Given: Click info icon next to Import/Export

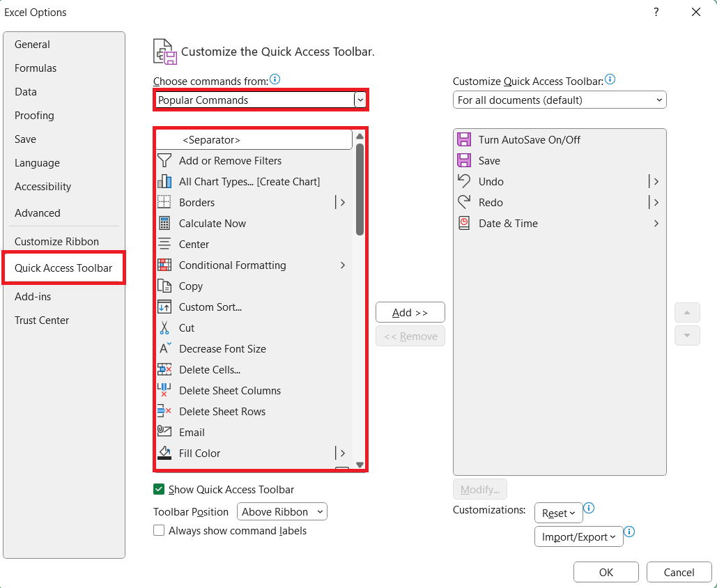Looking at the screenshot, I should coord(629,532).
